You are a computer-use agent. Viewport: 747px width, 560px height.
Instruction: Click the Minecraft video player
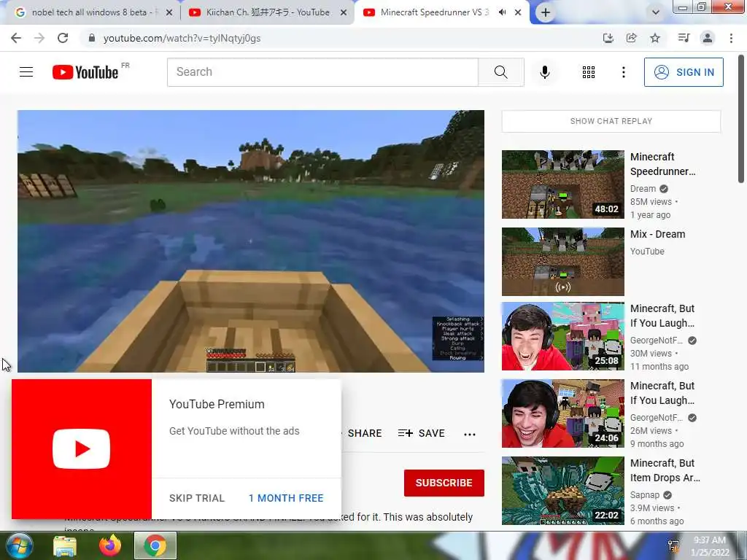click(251, 241)
